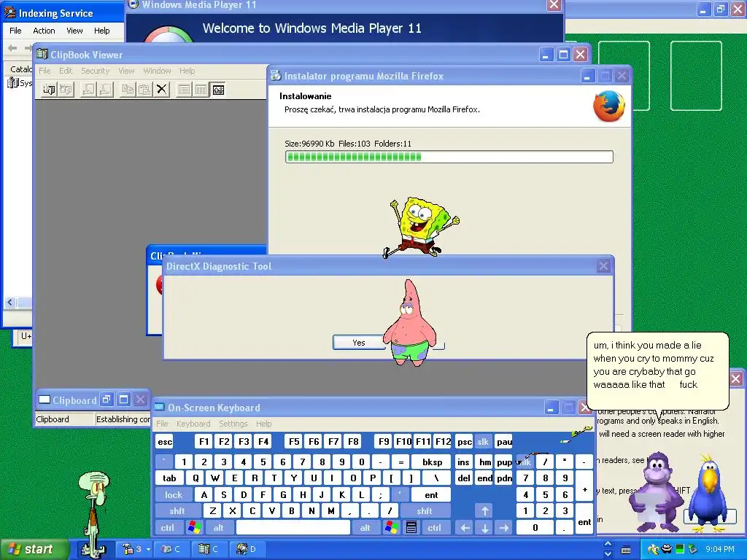The width and height of the screenshot is (747, 560).
Task: Click taskbar clock showing 9:04 PM
Action: 720,550
